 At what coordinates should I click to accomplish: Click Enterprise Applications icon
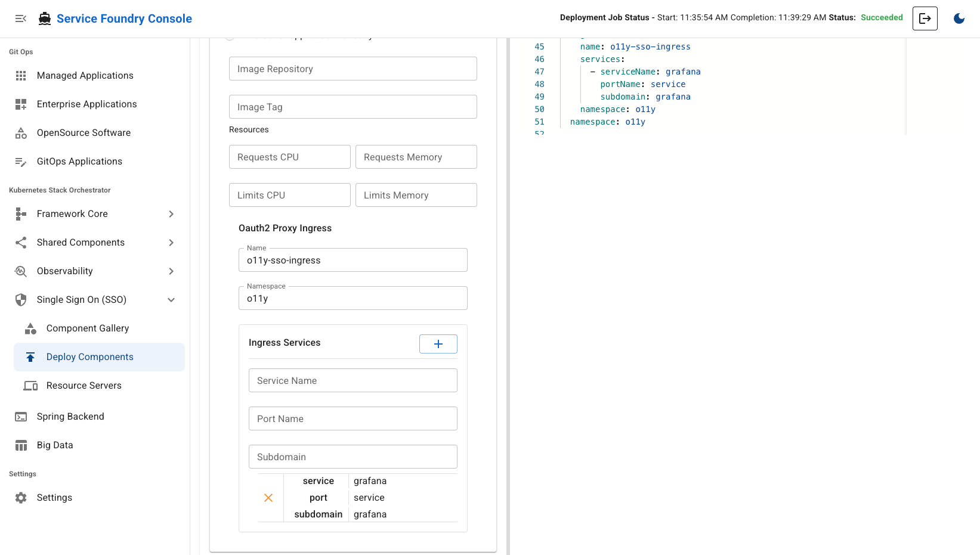(x=21, y=104)
